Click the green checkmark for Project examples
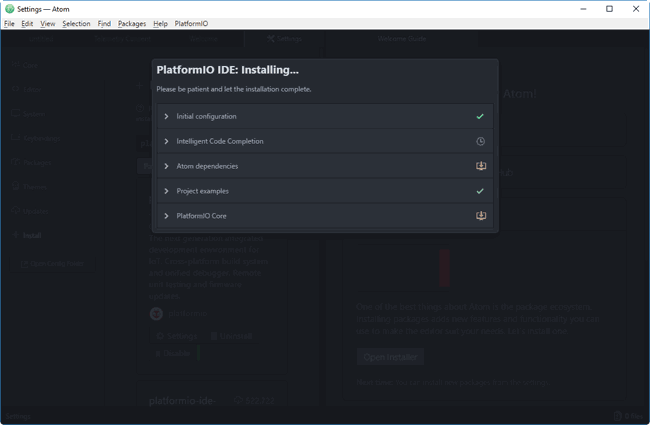 (480, 191)
